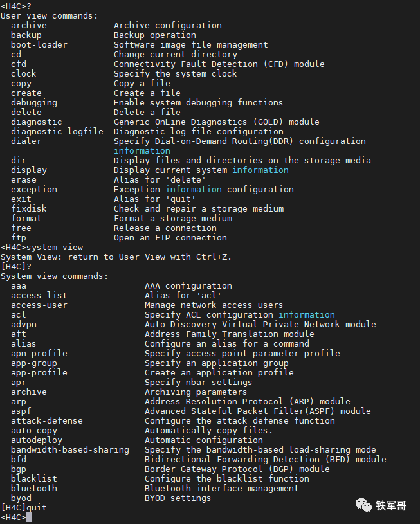
Task: Click the bgp command name
Action: [18, 469]
